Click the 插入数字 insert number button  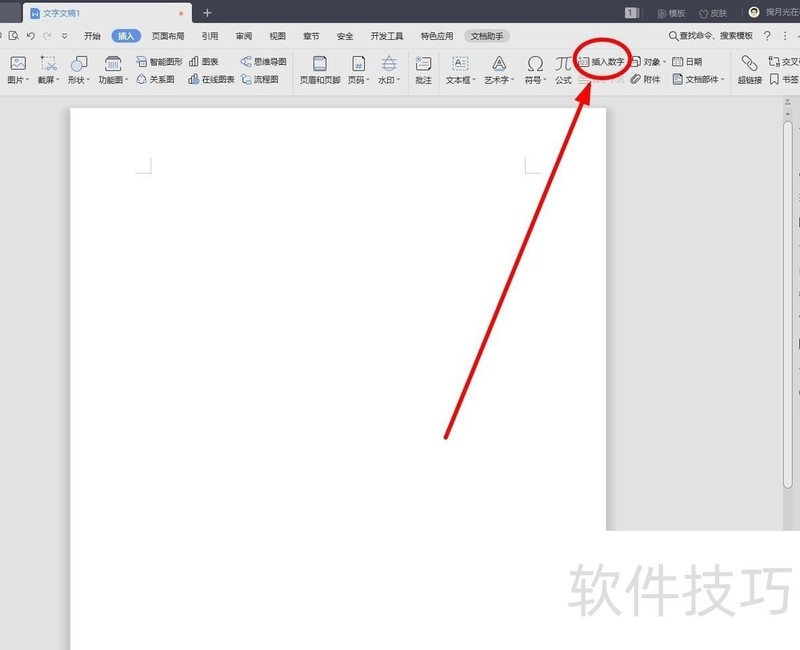click(601, 61)
